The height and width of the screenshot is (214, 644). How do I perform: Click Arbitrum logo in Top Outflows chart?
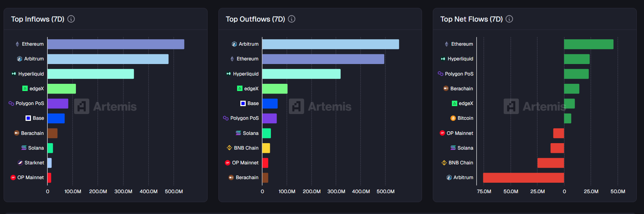coord(234,44)
